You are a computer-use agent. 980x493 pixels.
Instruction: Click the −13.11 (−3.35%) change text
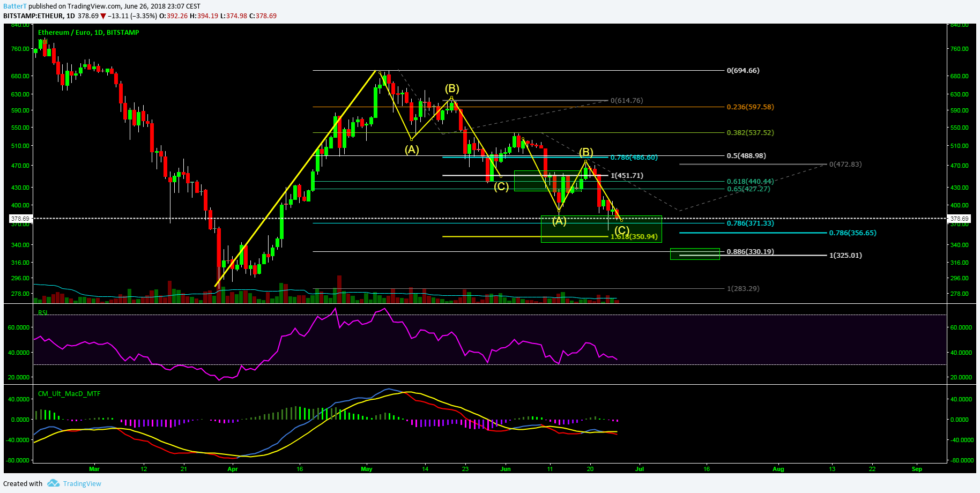pos(132,16)
